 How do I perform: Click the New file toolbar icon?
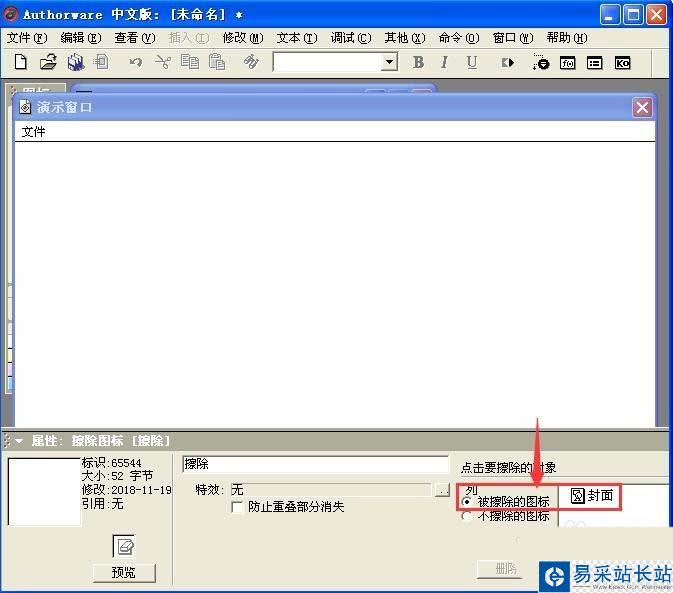21,62
